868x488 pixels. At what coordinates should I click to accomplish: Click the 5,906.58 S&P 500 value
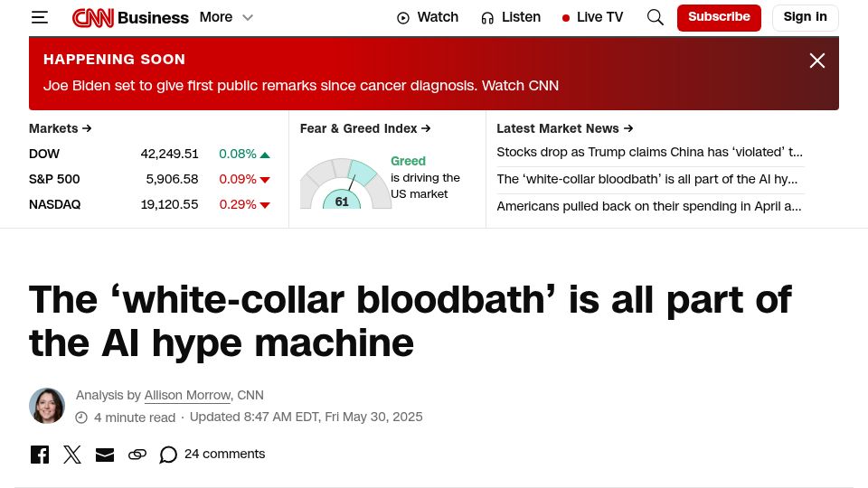(x=172, y=179)
